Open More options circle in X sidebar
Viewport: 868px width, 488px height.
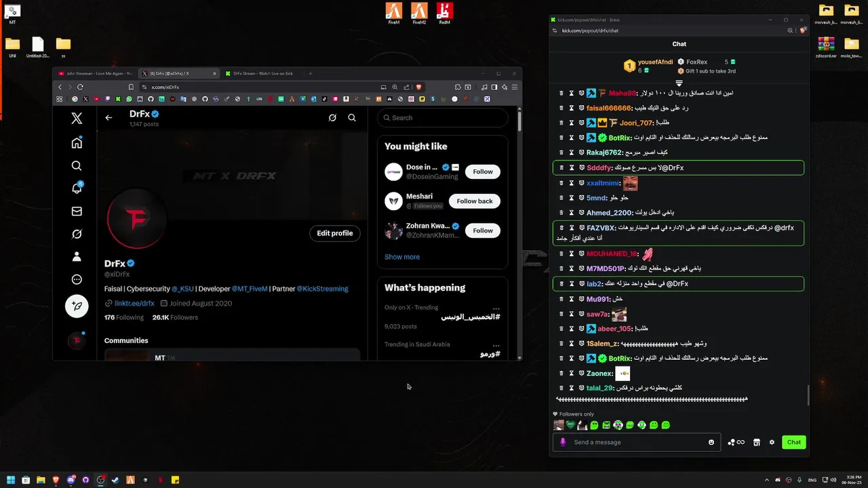77,279
